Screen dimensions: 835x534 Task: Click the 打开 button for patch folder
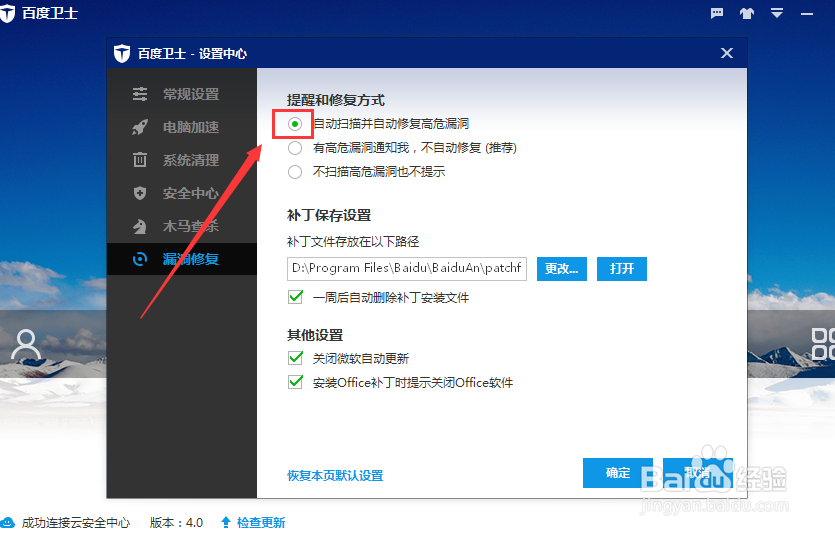[621, 268]
